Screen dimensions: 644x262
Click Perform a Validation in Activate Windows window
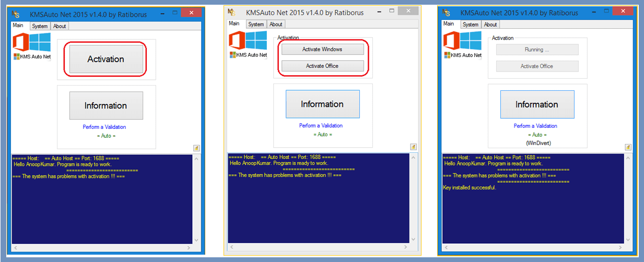[321, 125]
